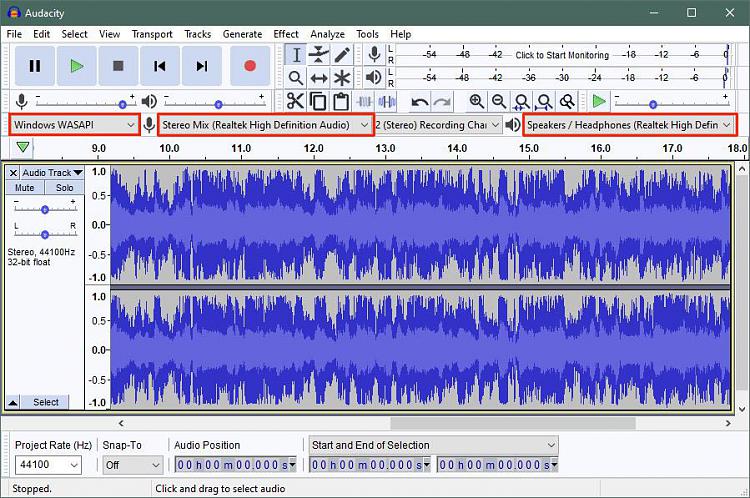Undo the last action
The image size is (750, 498).
[419, 101]
